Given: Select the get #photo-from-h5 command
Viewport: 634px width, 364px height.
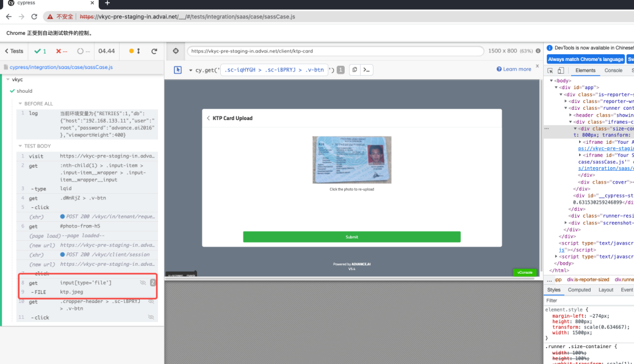Looking at the screenshot, I should click(x=87, y=226).
